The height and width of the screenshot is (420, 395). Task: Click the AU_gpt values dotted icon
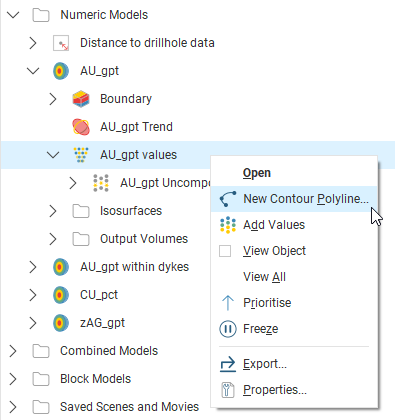click(81, 155)
